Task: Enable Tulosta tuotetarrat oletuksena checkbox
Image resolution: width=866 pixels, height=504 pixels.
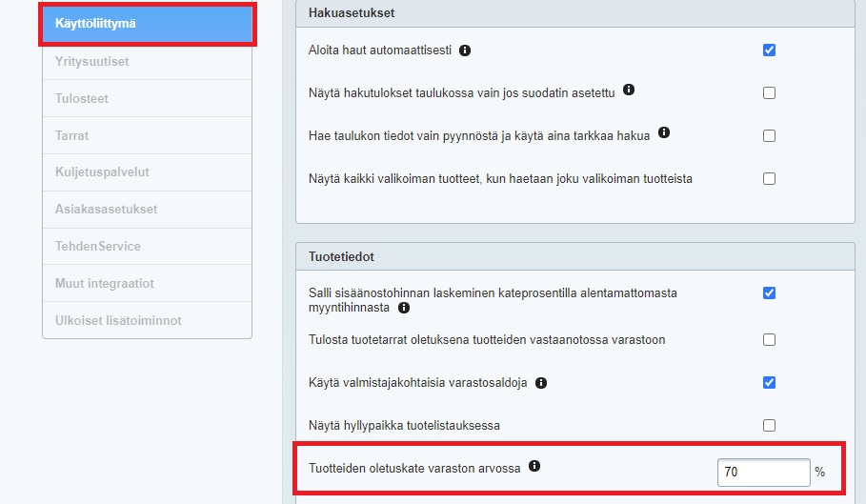Action: 769,339
